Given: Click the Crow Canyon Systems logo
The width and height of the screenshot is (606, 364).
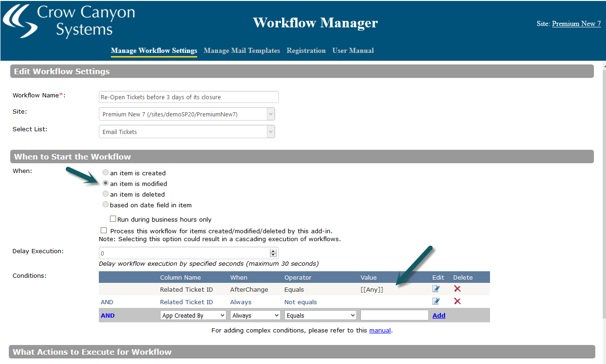Looking at the screenshot, I should [x=69, y=21].
